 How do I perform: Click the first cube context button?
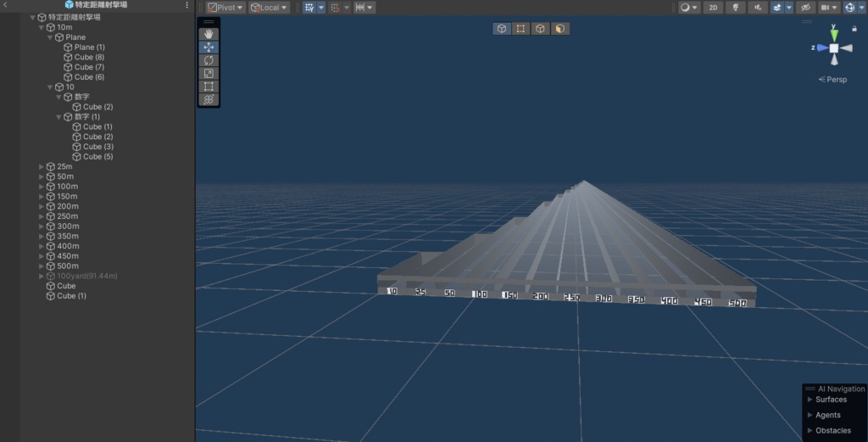click(x=502, y=29)
